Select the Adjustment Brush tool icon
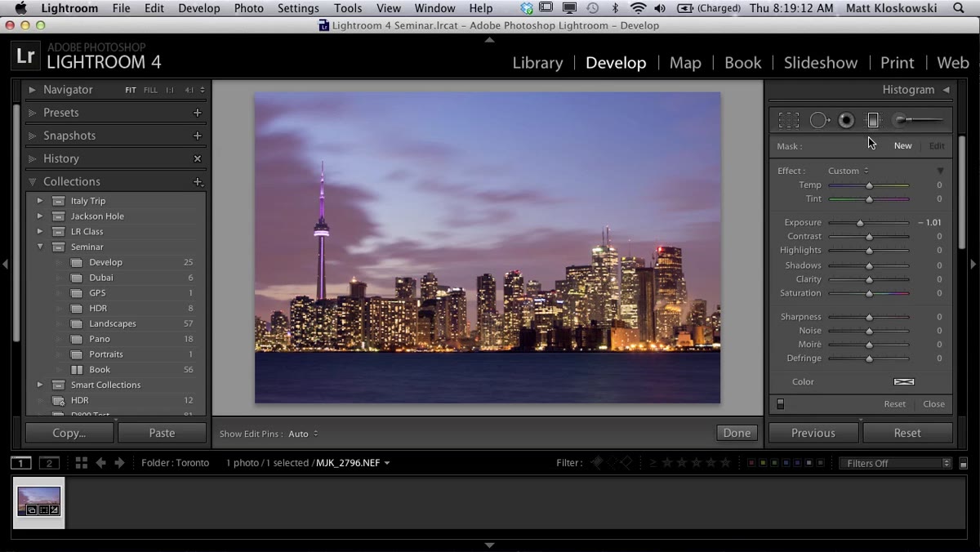Viewport: 980px width, 552px height. [x=918, y=121]
